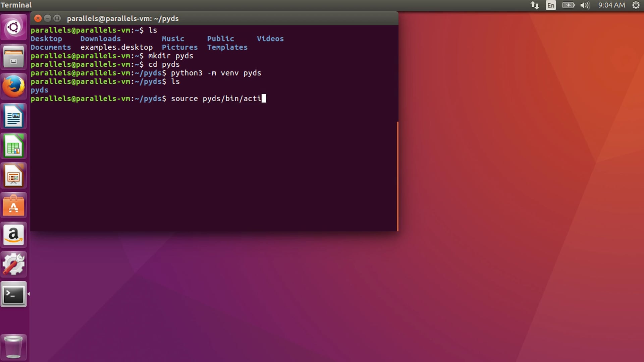
Task: Open the En input source menu
Action: coord(551,5)
